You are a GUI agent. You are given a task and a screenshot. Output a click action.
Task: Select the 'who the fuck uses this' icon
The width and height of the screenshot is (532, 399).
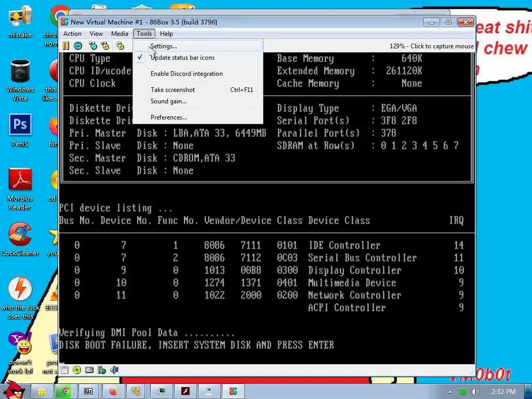pyautogui.click(x=20, y=299)
